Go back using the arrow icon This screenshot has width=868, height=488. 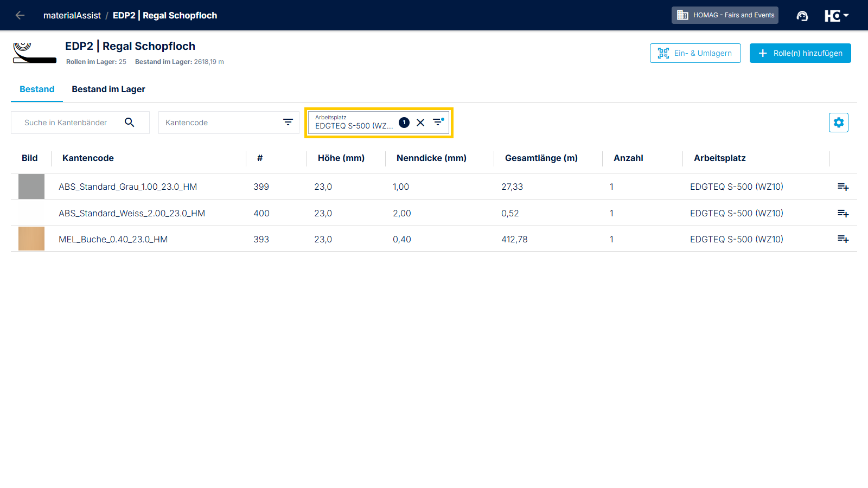(x=20, y=15)
